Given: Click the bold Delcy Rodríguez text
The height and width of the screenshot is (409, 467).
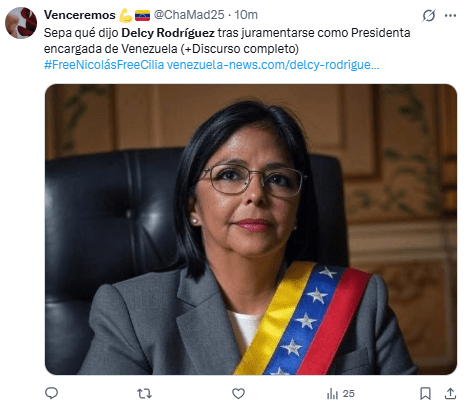Looking at the screenshot, I should [x=168, y=33].
